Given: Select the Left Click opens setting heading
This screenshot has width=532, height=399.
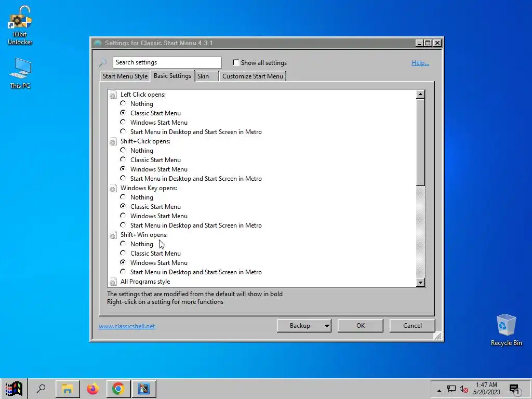Looking at the screenshot, I should click(x=143, y=95).
